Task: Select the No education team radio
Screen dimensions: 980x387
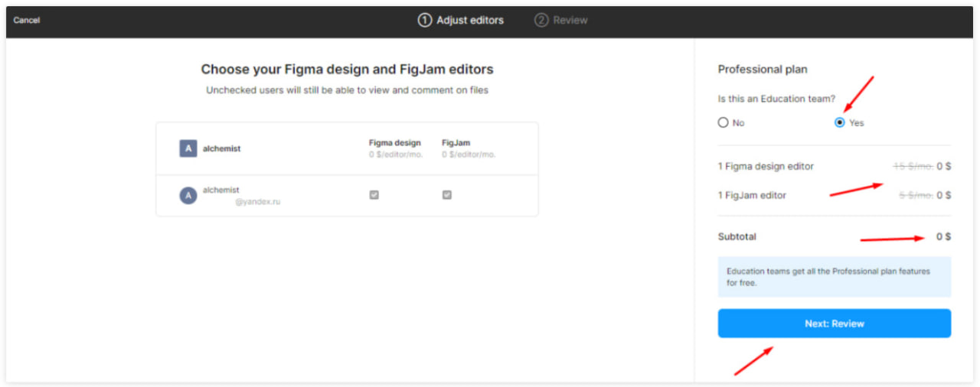Action: tap(723, 122)
